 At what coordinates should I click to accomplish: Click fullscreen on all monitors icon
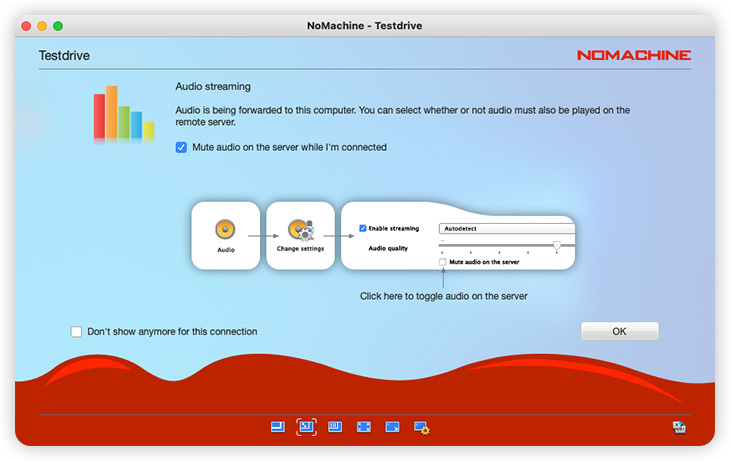pyautogui.click(x=393, y=427)
